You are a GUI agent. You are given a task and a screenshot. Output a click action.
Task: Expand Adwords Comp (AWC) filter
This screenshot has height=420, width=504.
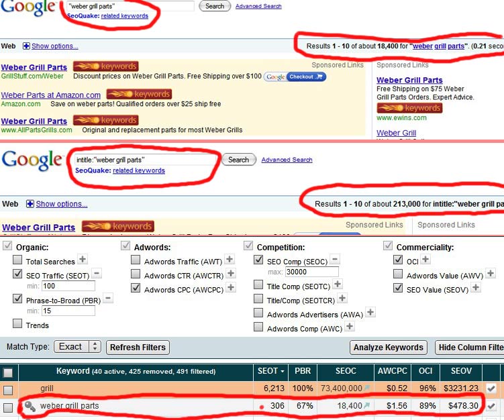point(350,327)
